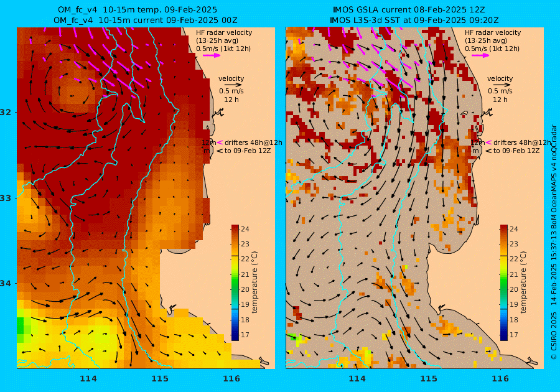The width and height of the screenshot is (560, 392).
Task: Click 'to 09 Feb 12Z' text in left map
Action: (248, 151)
